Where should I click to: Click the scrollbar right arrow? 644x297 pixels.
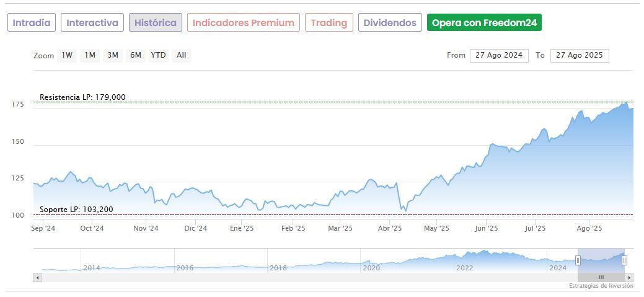point(629,277)
